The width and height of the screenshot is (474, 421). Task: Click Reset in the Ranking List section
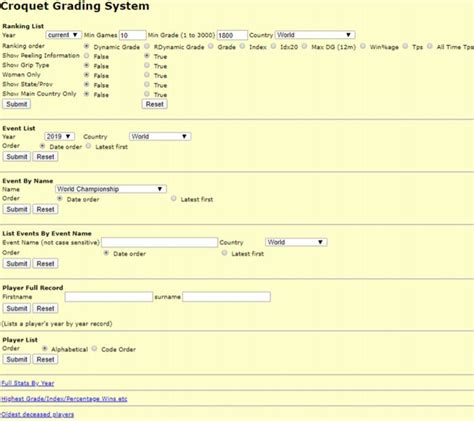pos(154,104)
